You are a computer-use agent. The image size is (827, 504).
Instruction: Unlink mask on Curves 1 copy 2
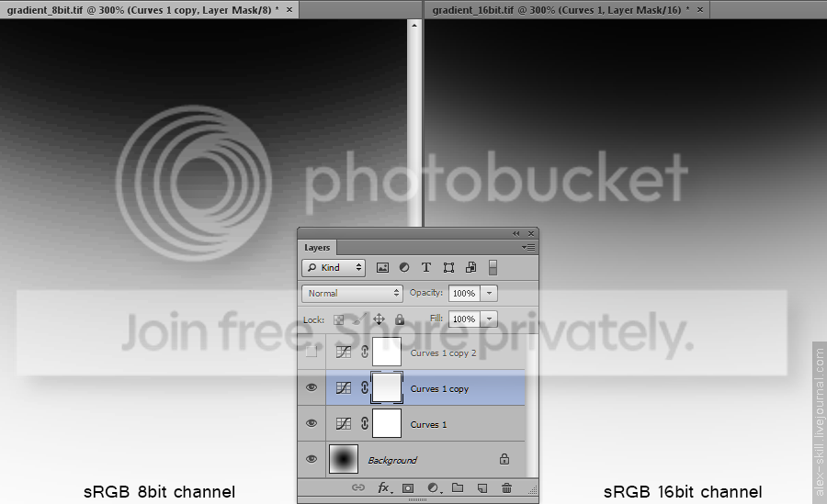365,352
